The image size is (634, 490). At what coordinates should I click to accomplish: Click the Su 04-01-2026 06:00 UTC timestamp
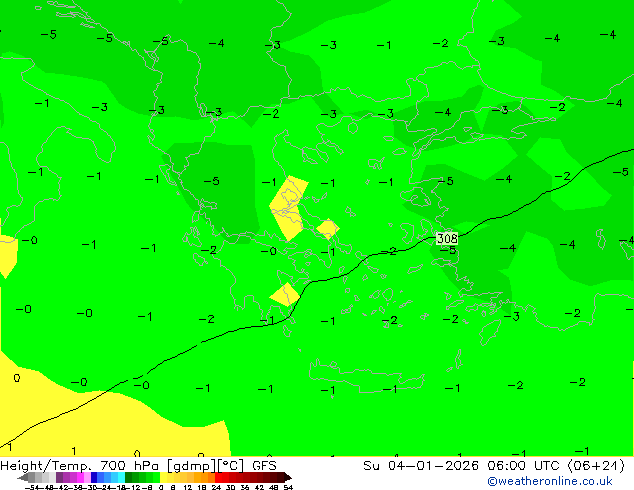click(463, 466)
